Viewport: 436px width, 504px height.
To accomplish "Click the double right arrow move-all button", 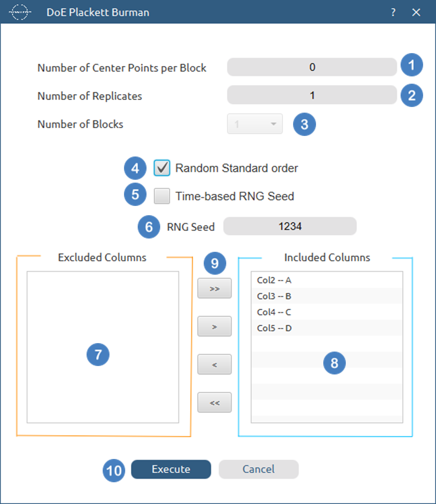I will (214, 288).
